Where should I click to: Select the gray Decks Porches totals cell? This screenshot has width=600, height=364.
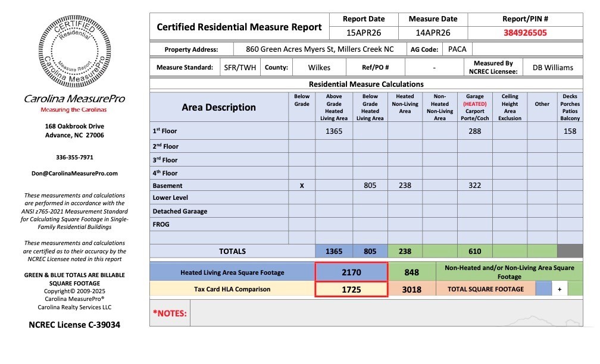pos(570,252)
